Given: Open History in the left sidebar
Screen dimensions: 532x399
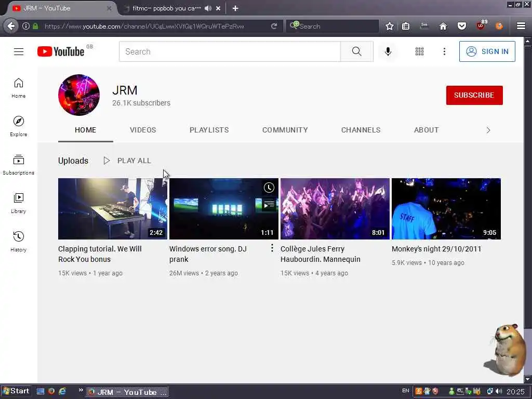Looking at the screenshot, I should click(x=19, y=241).
